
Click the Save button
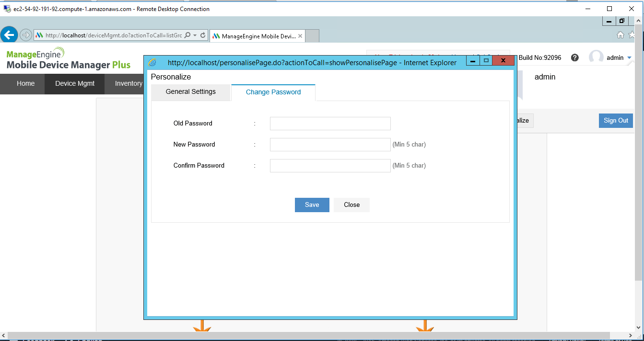pyautogui.click(x=312, y=205)
